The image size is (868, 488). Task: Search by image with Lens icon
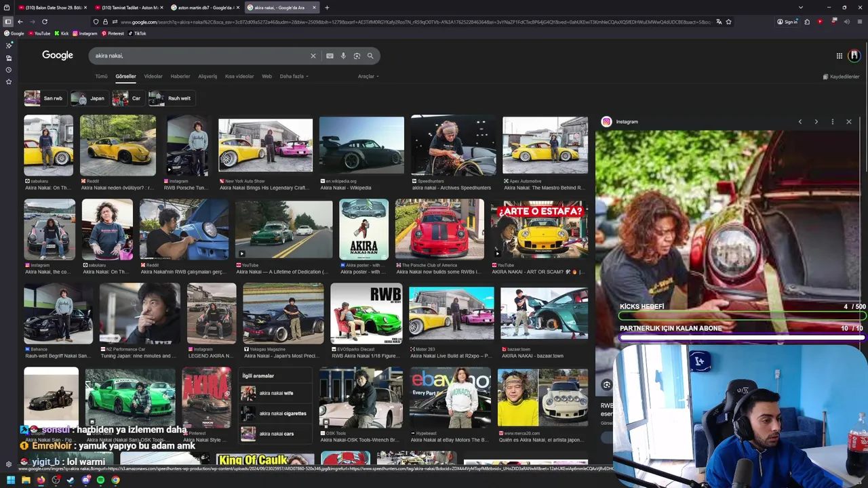pyautogui.click(x=357, y=56)
